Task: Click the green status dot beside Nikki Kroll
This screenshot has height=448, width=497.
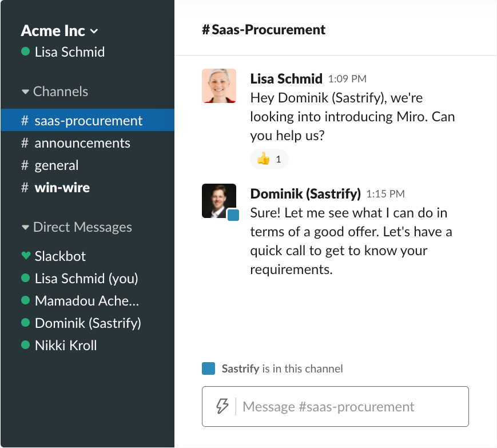Action: point(25,345)
